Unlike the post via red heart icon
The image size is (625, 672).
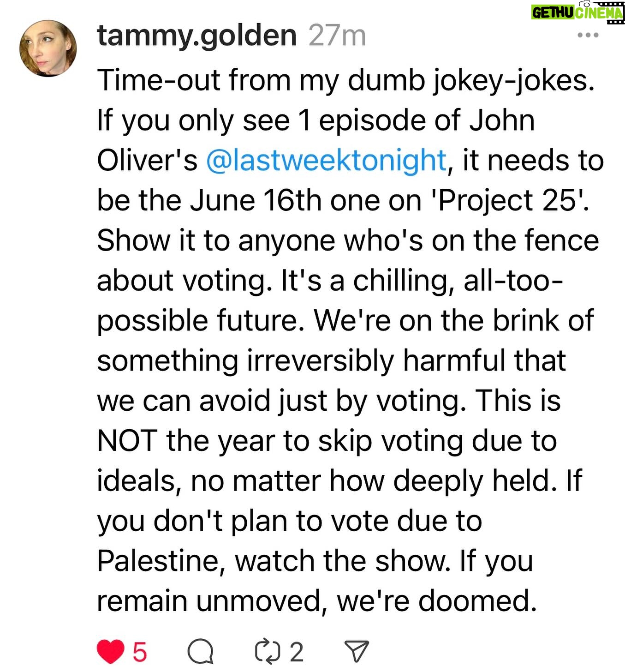pyautogui.click(x=111, y=652)
